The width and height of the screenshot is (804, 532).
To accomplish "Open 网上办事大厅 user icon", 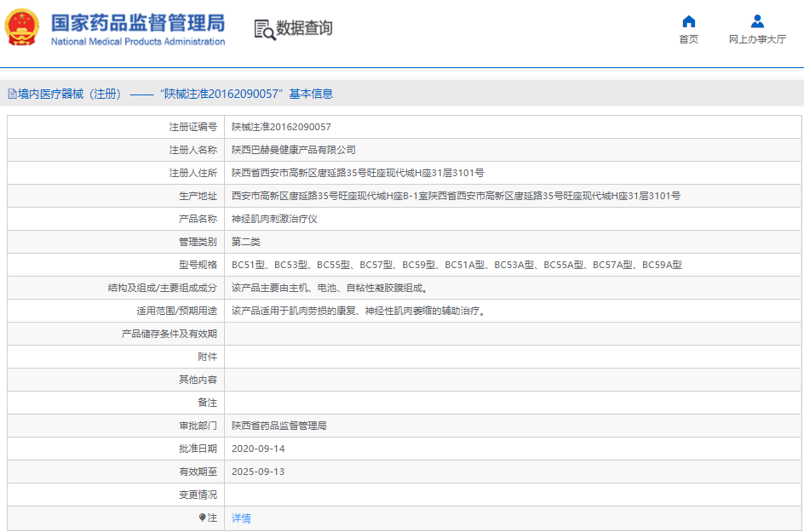I will point(757,21).
